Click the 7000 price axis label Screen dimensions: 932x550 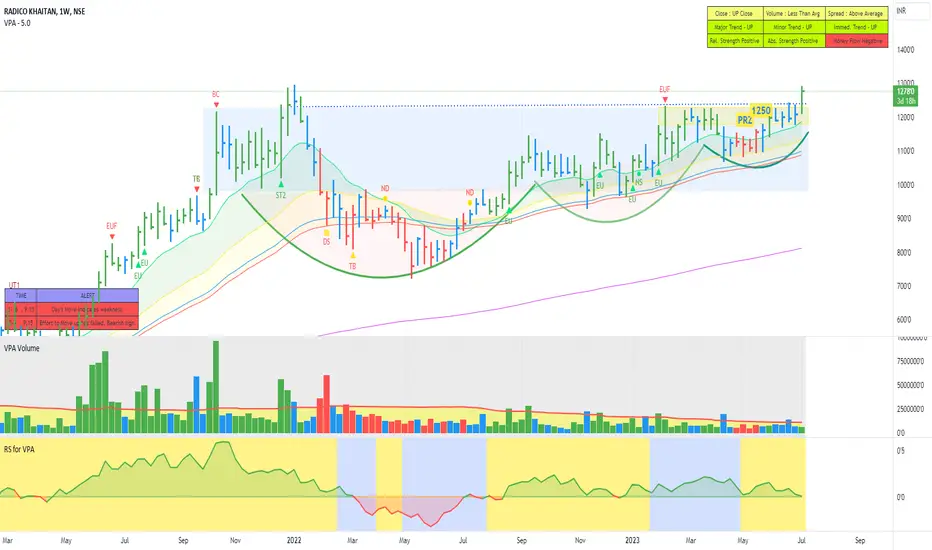904,286
